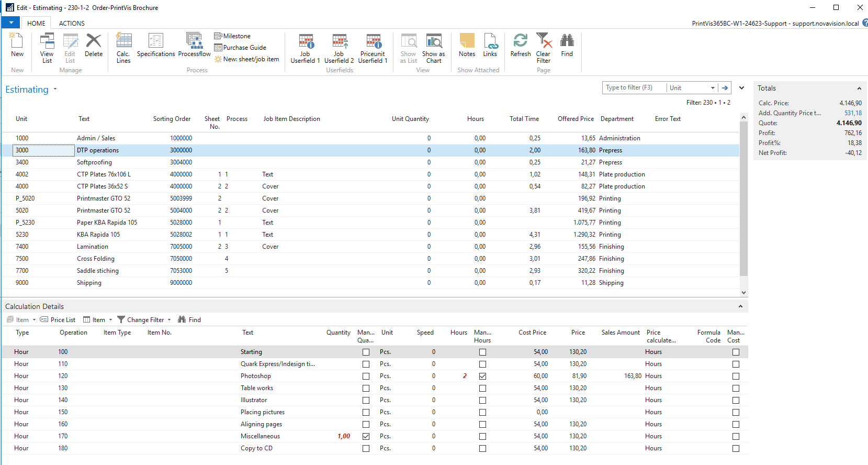868x465 pixels.
Task: Open the Processflow icon
Action: 194,41
